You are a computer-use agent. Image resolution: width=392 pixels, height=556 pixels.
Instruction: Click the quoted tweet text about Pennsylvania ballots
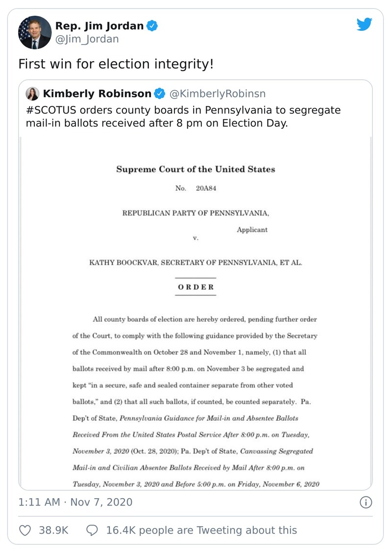(x=183, y=117)
